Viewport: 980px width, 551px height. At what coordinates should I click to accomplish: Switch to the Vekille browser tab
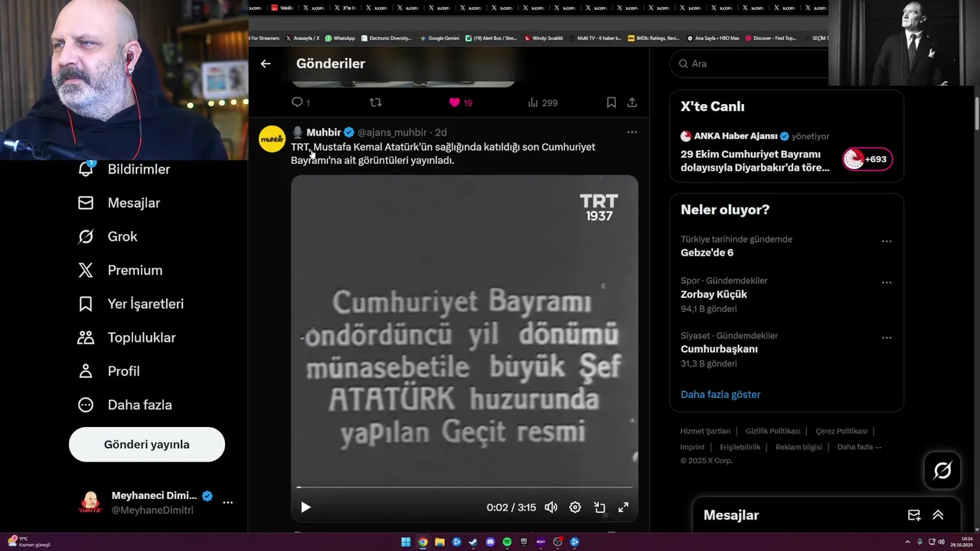[283, 8]
